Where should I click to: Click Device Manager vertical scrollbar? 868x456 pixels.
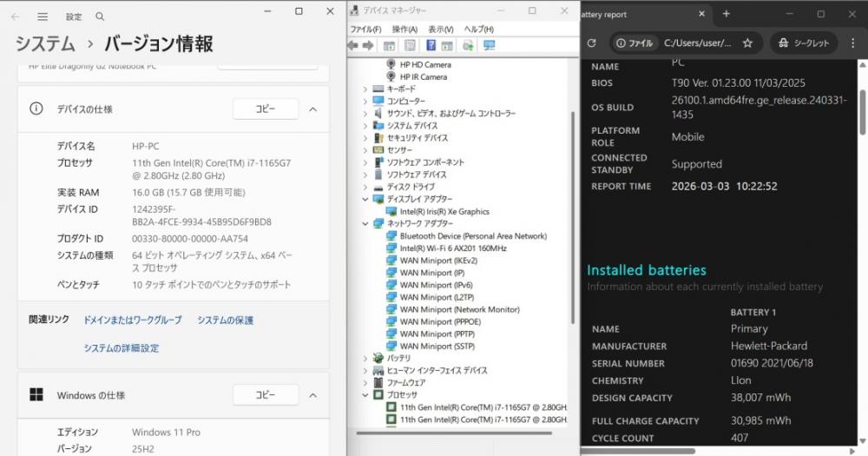pos(573,216)
